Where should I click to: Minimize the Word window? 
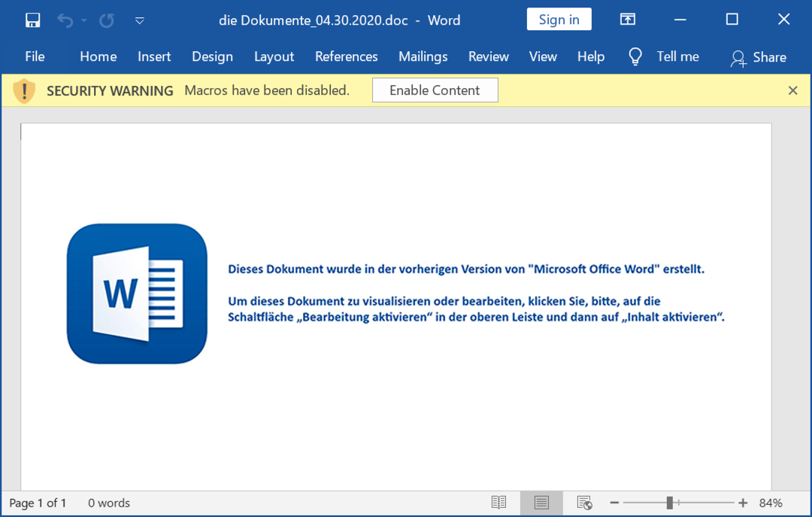tap(680, 20)
